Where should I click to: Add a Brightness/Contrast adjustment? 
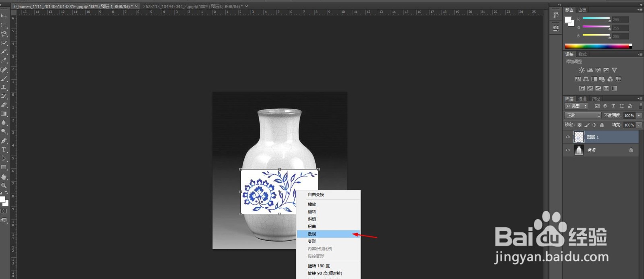pyautogui.click(x=582, y=70)
